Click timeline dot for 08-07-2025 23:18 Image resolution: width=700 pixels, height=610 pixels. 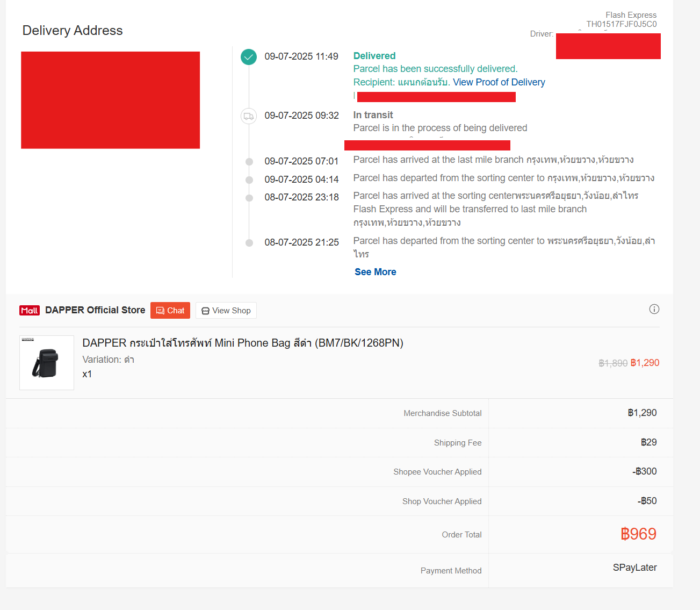click(x=249, y=198)
